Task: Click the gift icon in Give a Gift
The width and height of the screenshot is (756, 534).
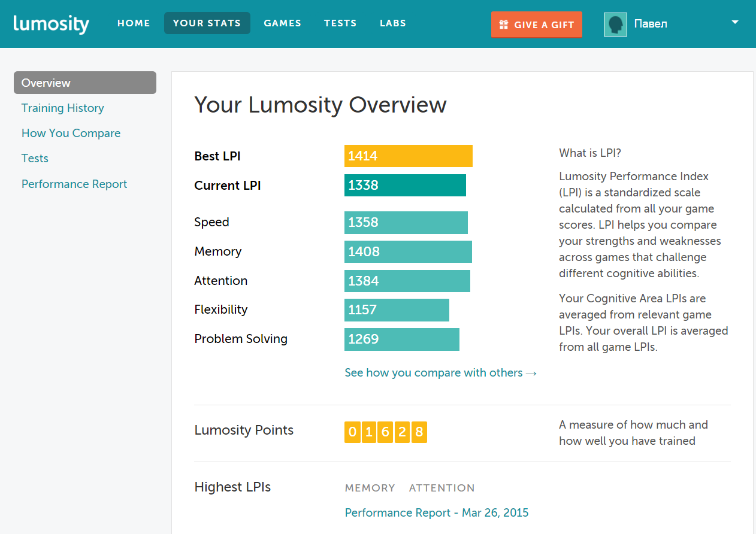Action: click(x=504, y=25)
